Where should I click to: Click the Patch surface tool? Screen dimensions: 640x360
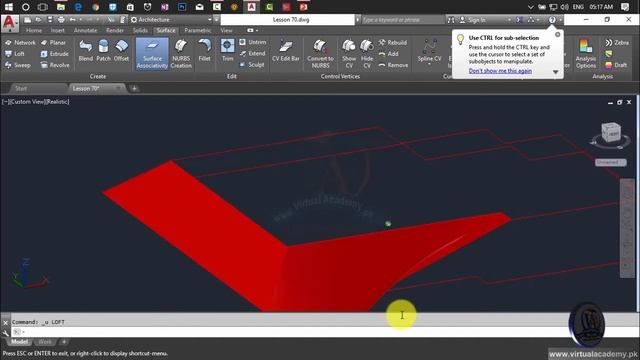coord(104,50)
